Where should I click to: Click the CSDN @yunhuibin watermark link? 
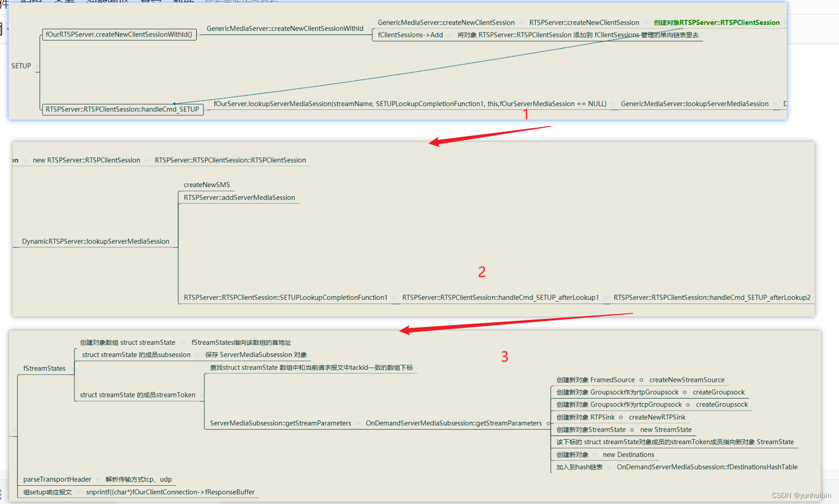[801, 495]
